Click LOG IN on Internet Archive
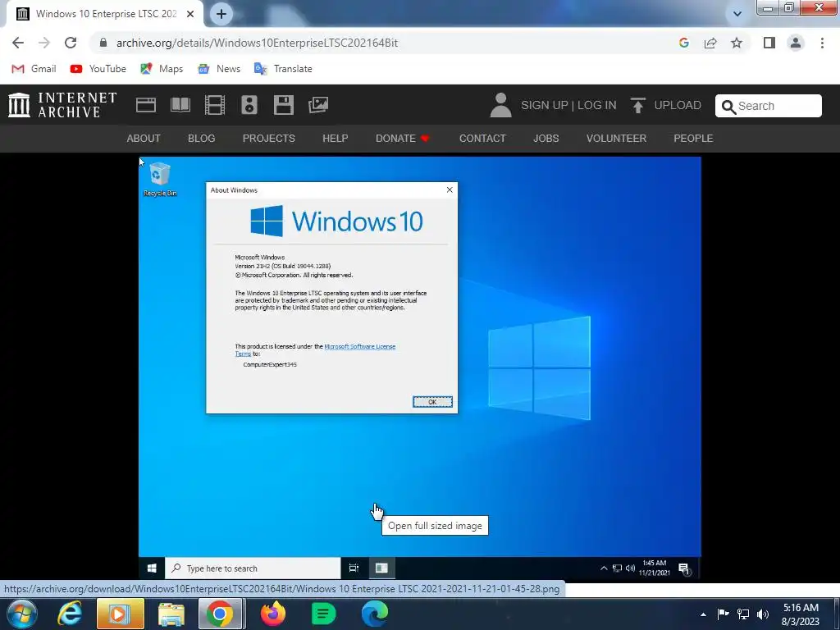The width and height of the screenshot is (840, 630). [597, 105]
